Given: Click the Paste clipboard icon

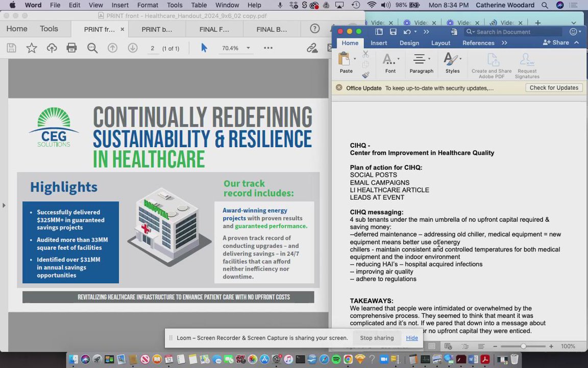Looking at the screenshot, I should 344,59.
